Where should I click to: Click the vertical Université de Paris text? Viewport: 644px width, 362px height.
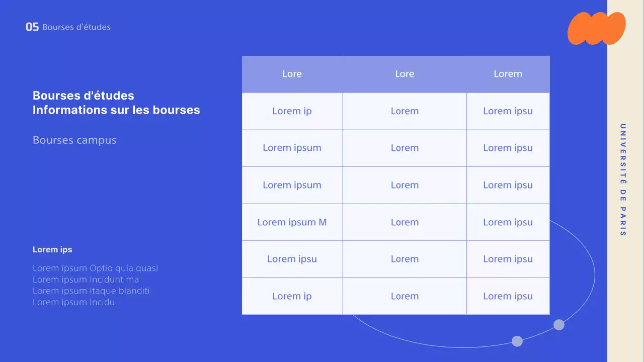pos(623,180)
